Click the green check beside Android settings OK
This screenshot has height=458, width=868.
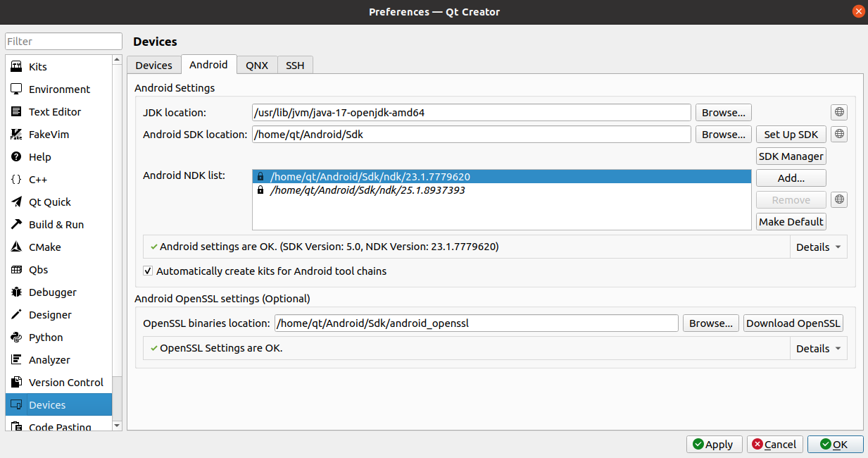tap(153, 247)
